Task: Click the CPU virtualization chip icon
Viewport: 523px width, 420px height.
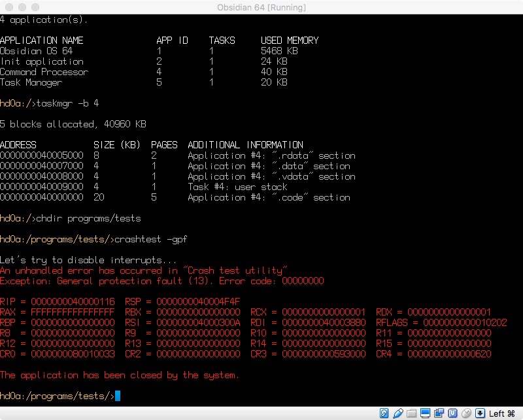Action: coord(452,413)
